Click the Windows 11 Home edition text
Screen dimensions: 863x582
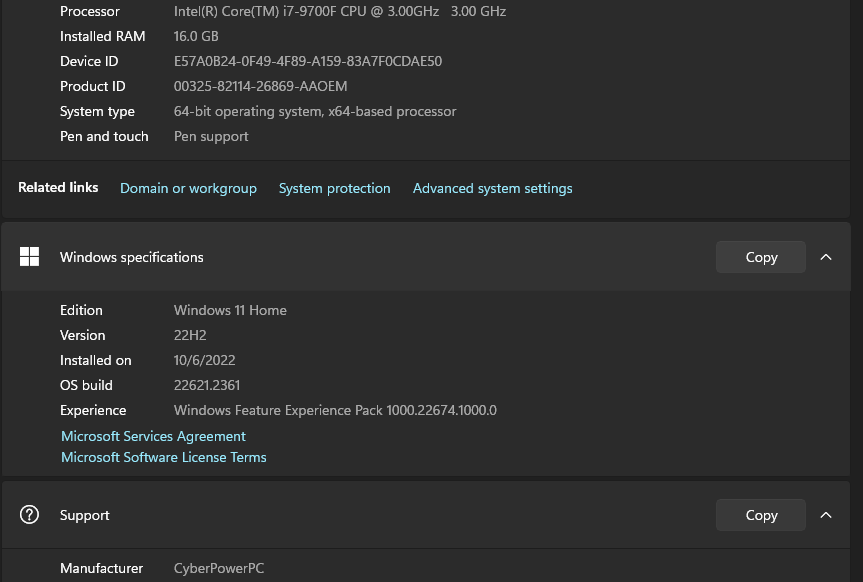click(230, 310)
